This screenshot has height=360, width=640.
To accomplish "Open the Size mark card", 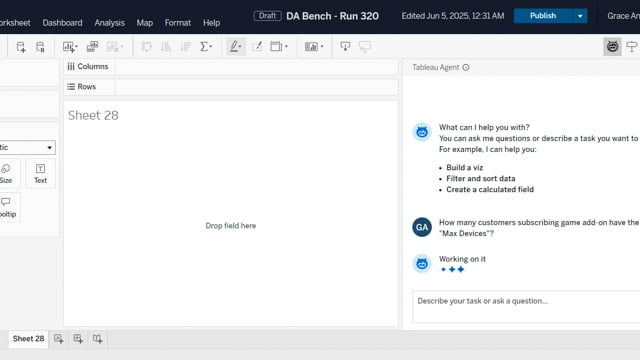I will 6,174.
